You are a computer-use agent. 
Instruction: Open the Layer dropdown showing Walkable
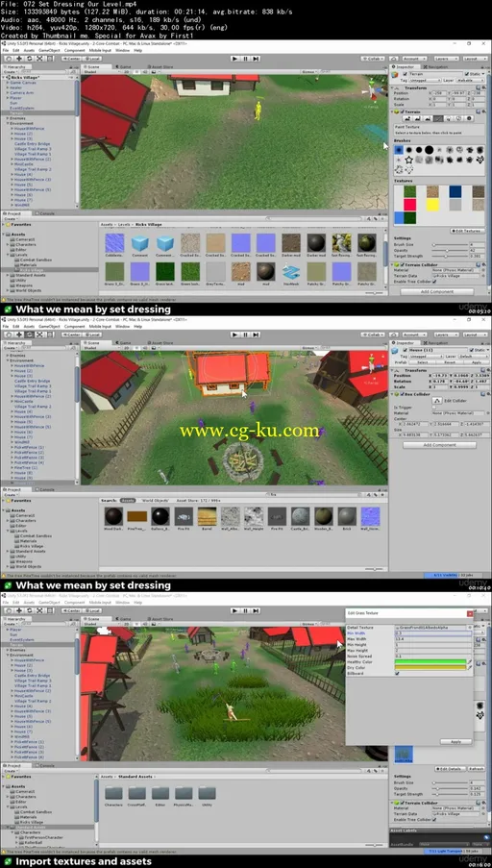click(471, 81)
